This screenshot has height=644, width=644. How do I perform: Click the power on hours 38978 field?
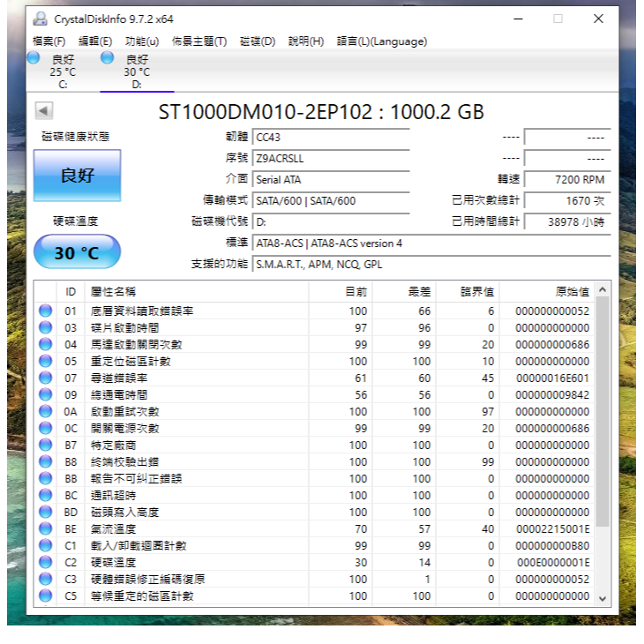pos(567,222)
